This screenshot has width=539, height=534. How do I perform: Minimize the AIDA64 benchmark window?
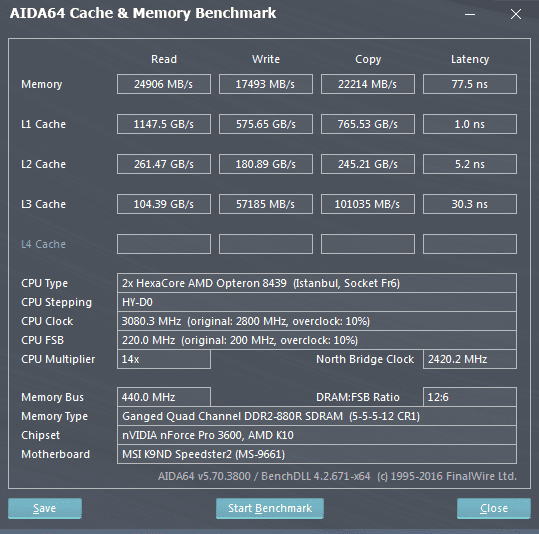coord(470,14)
